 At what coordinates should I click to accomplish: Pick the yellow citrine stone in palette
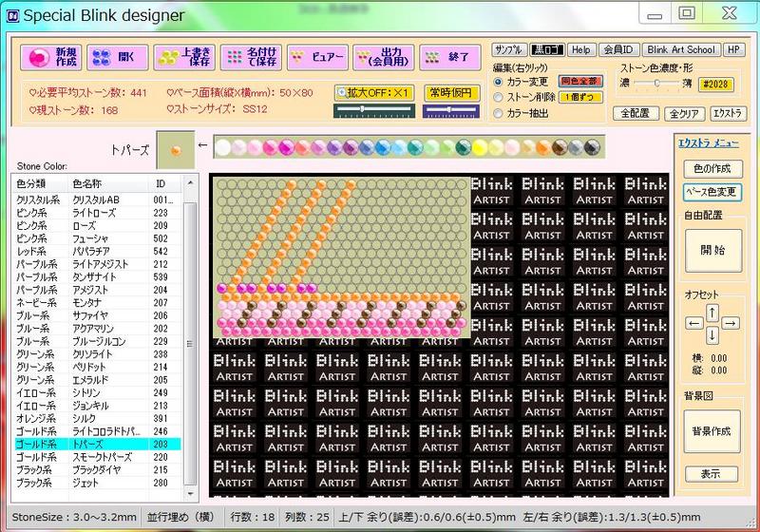(480, 147)
